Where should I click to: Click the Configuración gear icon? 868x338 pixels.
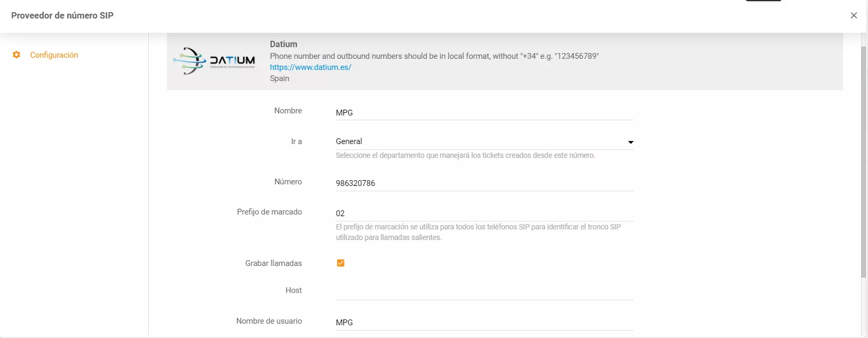pos(16,55)
